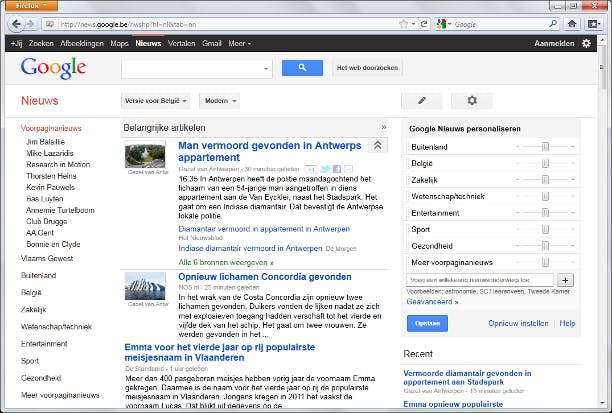Image resolution: width=612 pixels, height=413 pixels.
Task: Email the Antwerp article via envelope icon
Action: 349,169
